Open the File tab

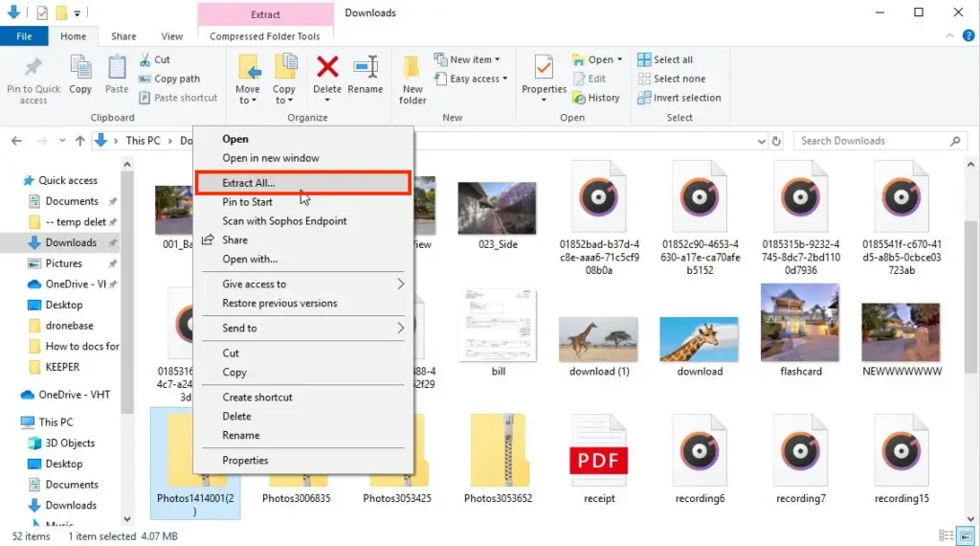24,36
